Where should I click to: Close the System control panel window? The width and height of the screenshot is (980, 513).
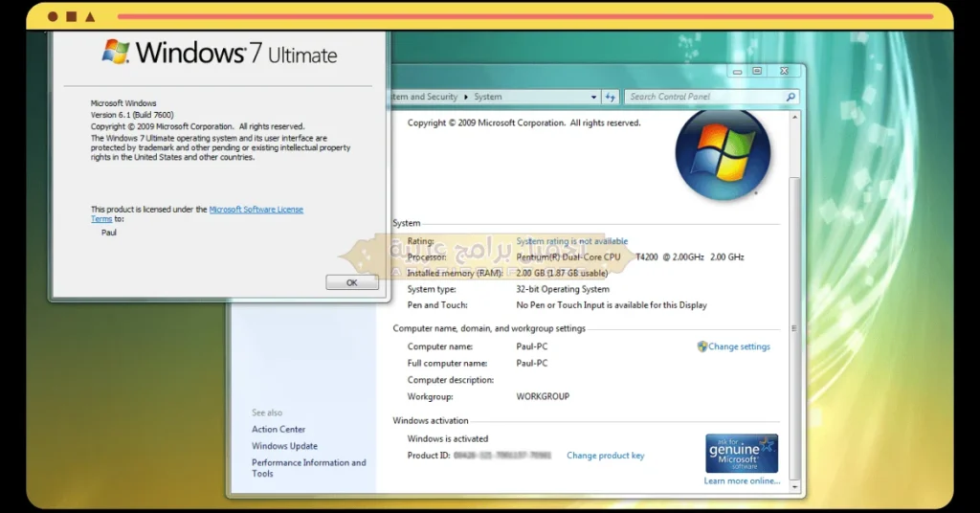pyautogui.click(x=782, y=71)
